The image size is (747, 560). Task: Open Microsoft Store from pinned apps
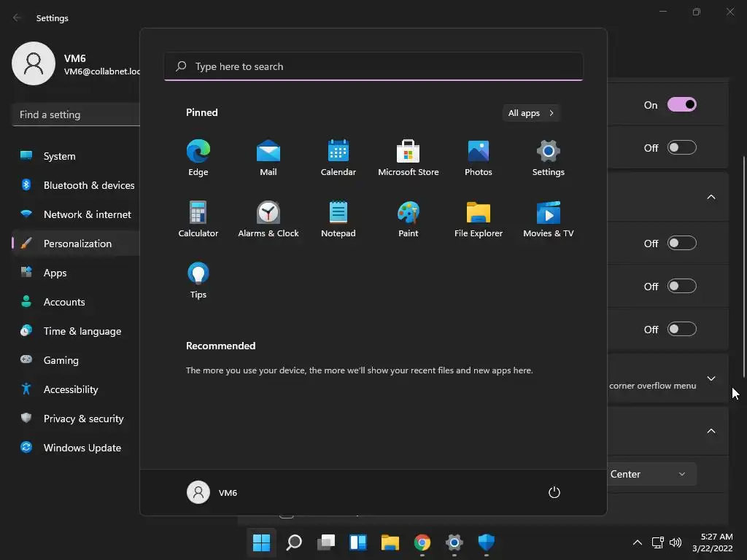[409, 157]
